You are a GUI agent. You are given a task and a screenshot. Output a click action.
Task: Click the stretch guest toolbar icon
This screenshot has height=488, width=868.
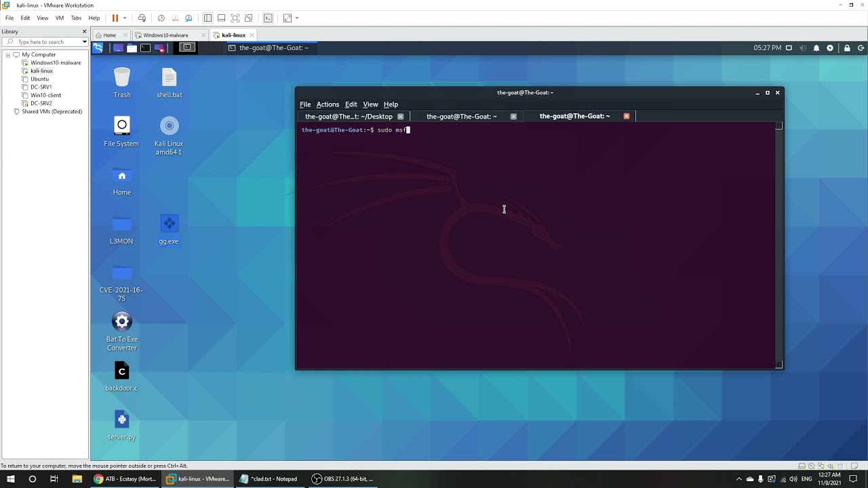(x=288, y=18)
